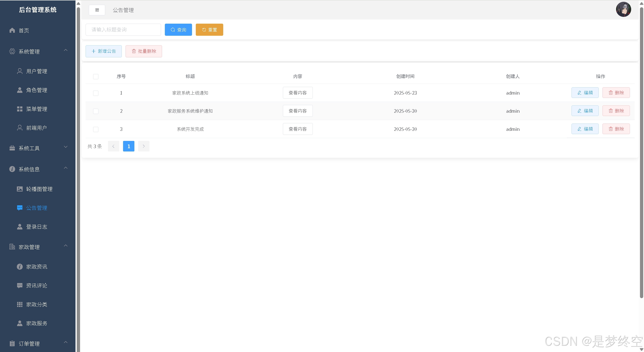This screenshot has height=352, width=644.
Task: Go to 登录日志 menu item
Action: [36, 227]
